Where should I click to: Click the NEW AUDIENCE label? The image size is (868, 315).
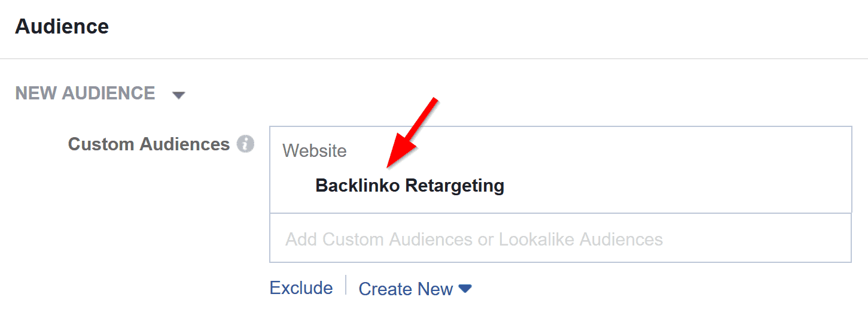[x=85, y=93]
